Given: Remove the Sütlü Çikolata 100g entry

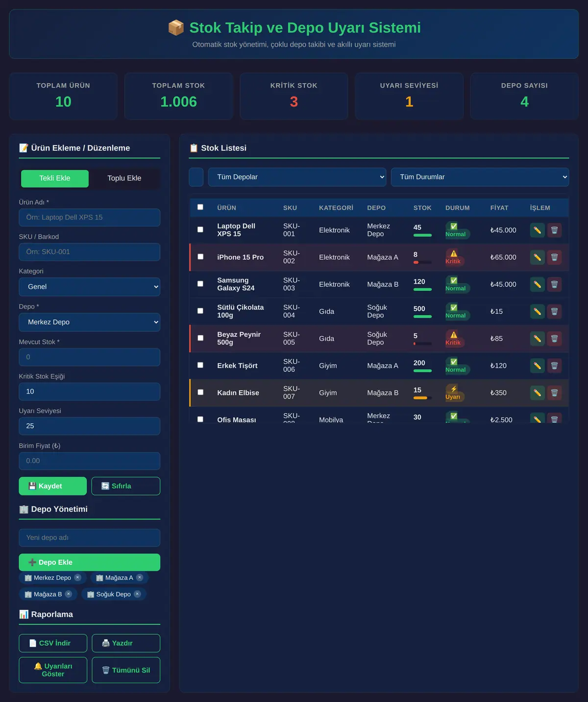Looking at the screenshot, I should click(x=554, y=311).
